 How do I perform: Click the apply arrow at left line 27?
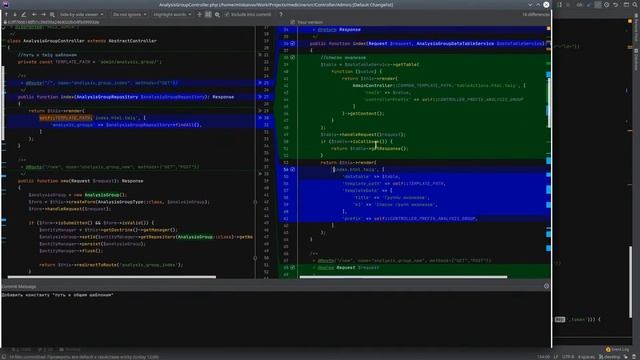click(x=260, y=97)
